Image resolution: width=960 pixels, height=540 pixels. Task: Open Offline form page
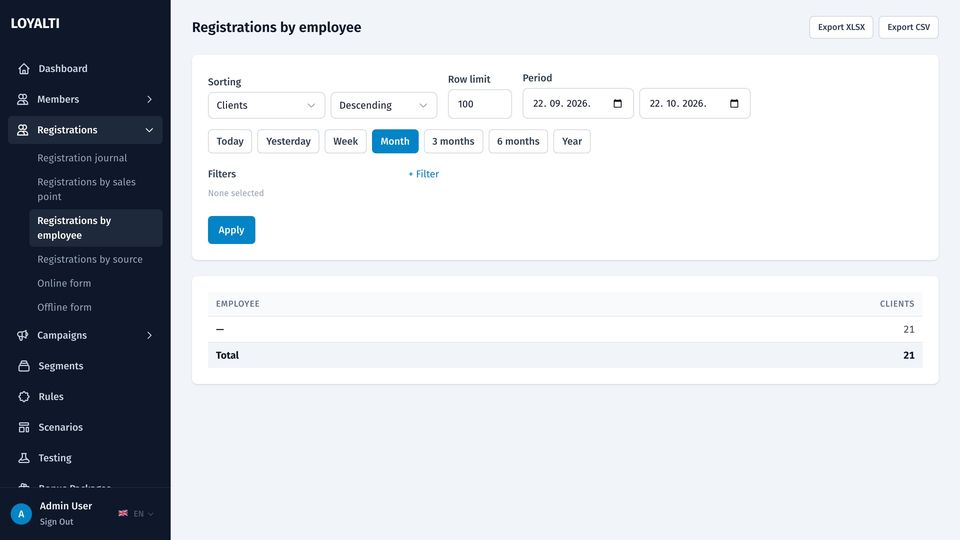coord(64,307)
